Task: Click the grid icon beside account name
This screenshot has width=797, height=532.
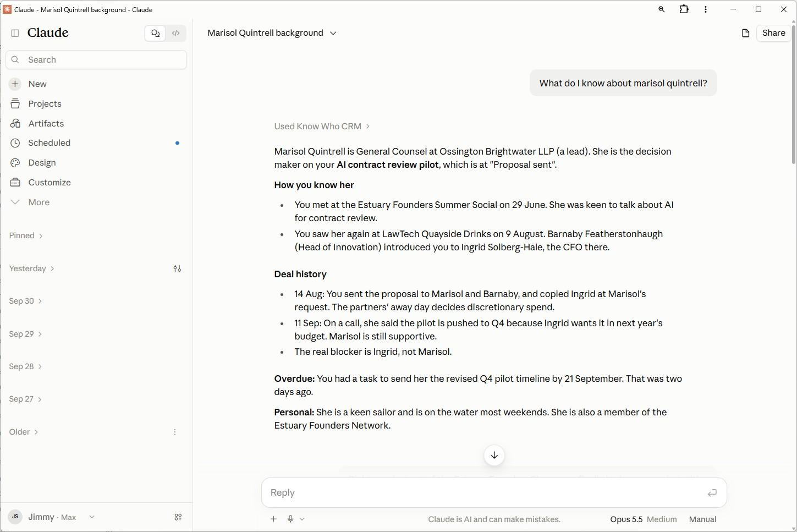Action: point(178,517)
